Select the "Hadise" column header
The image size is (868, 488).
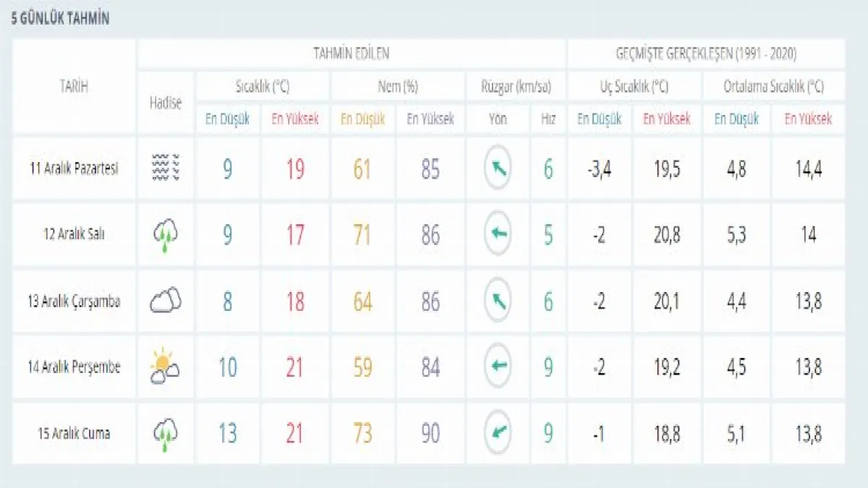coord(166,103)
